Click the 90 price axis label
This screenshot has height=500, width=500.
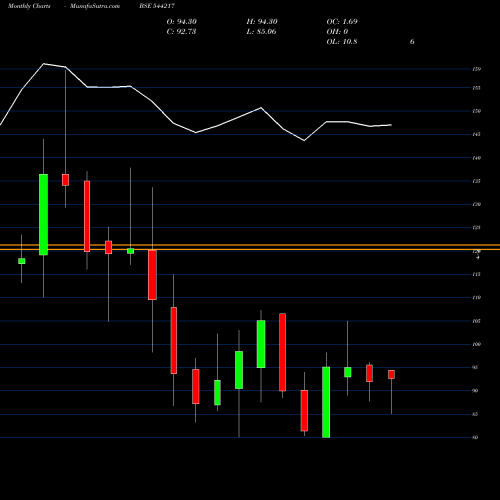click(x=475, y=391)
